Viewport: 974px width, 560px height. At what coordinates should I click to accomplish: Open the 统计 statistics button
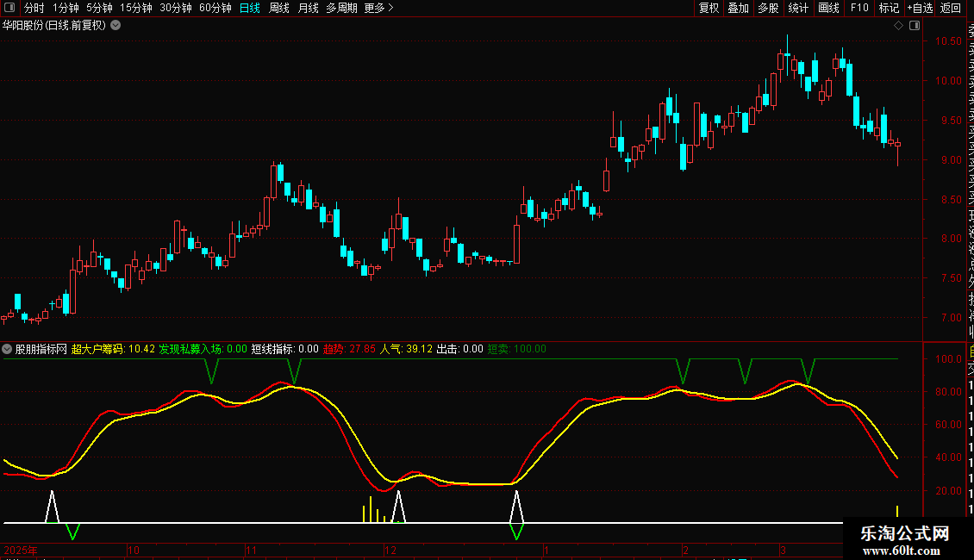pyautogui.click(x=798, y=8)
